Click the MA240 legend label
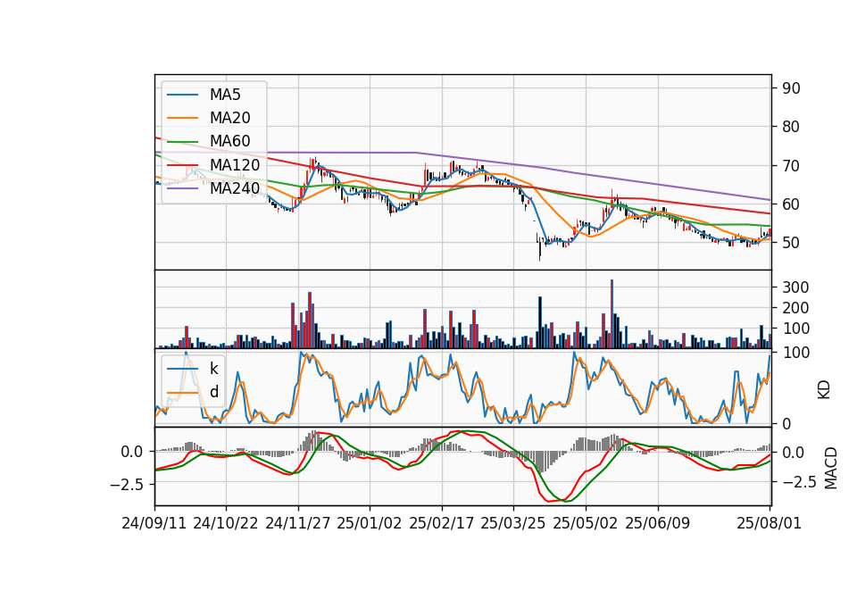 (235, 188)
